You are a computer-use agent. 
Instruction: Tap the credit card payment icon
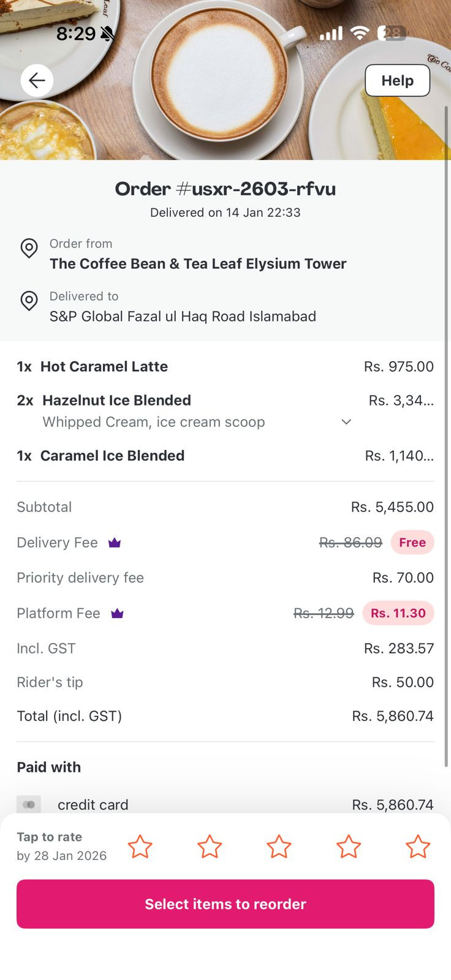click(x=29, y=804)
